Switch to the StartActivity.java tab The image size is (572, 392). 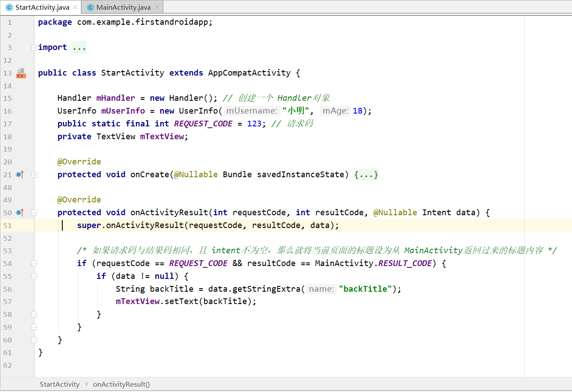pyautogui.click(x=41, y=7)
